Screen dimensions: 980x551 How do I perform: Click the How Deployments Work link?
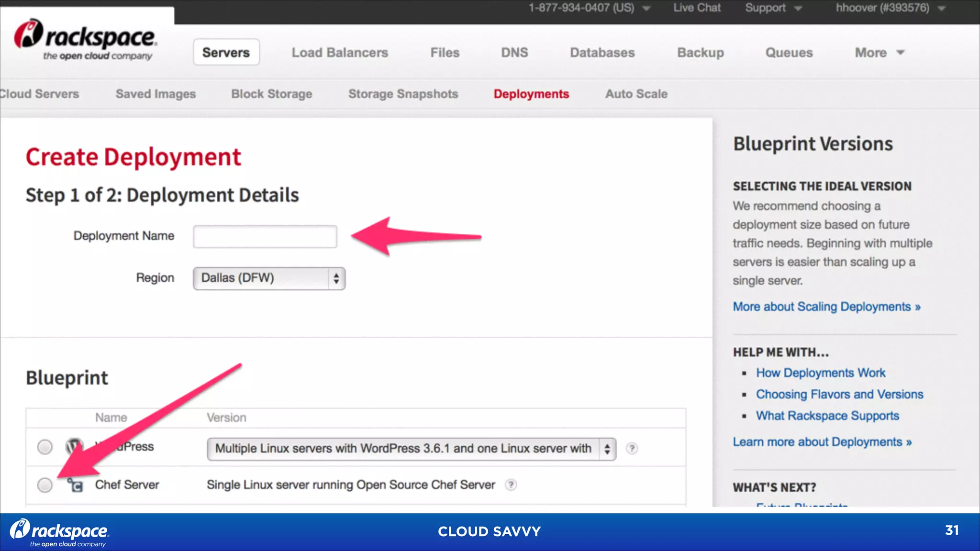[x=820, y=373]
